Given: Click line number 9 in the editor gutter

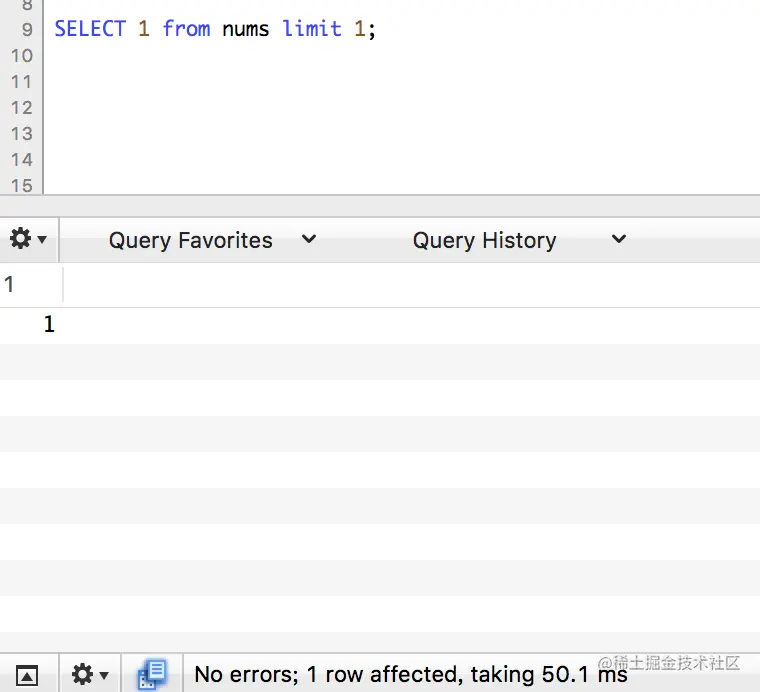Looking at the screenshot, I should [27, 30].
